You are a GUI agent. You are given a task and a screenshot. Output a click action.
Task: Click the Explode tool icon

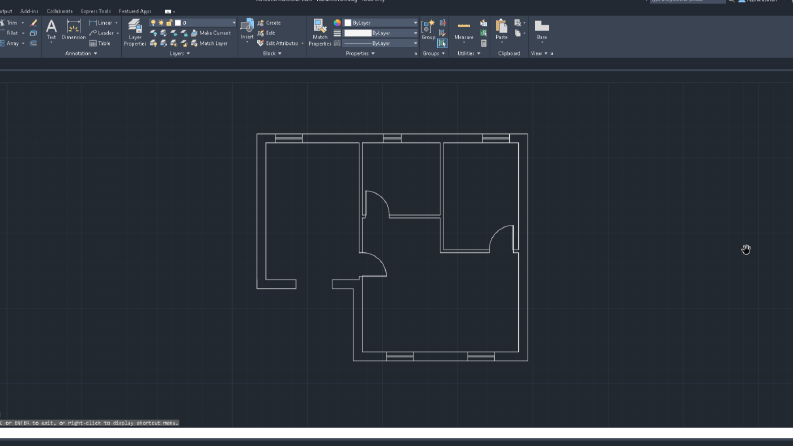coord(33,33)
